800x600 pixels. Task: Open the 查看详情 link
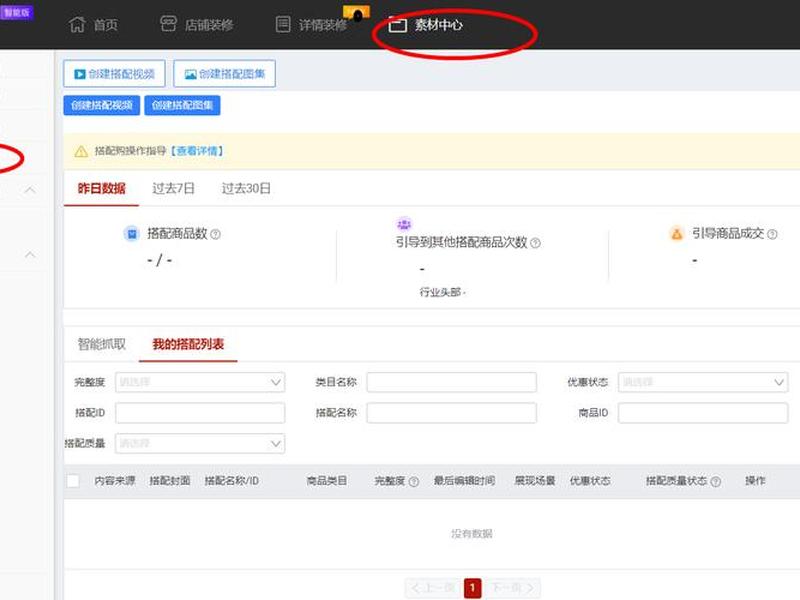click(x=197, y=151)
